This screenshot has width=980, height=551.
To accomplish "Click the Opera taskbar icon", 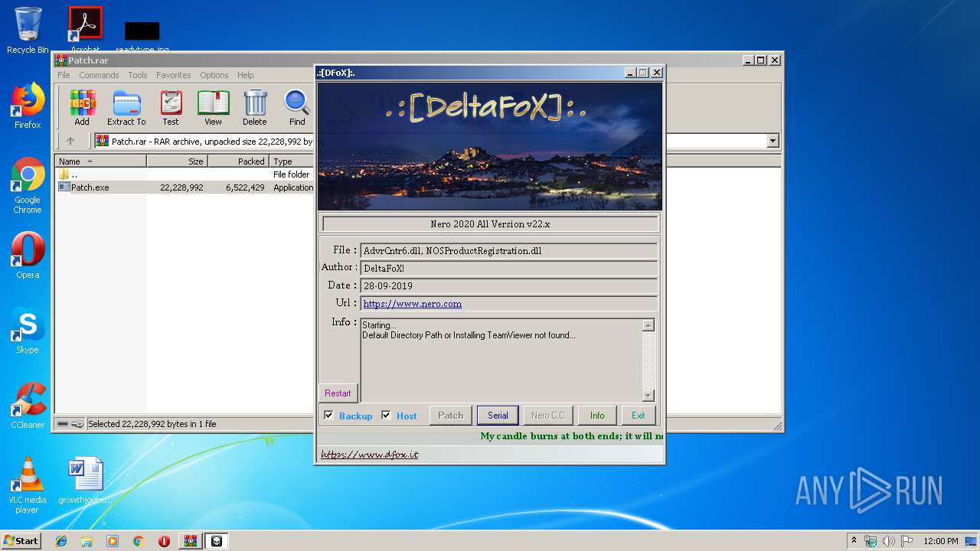I will [164, 541].
